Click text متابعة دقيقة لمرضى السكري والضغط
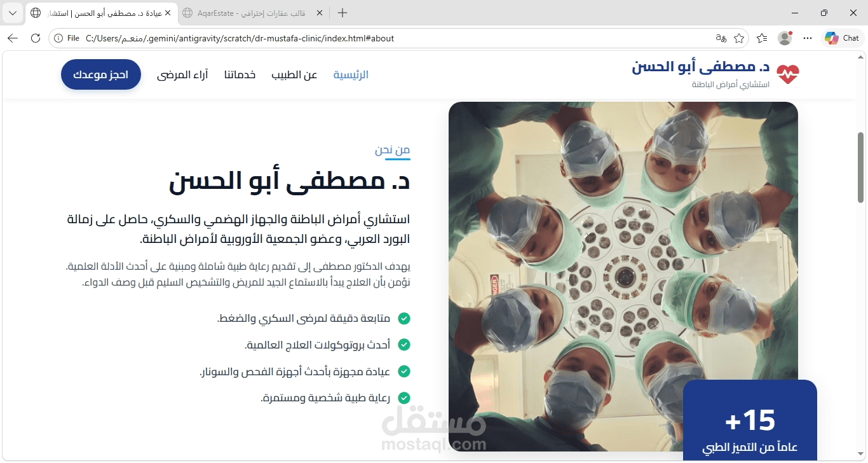The width and height of the screenshot is (868, 463). pos(304,319)
